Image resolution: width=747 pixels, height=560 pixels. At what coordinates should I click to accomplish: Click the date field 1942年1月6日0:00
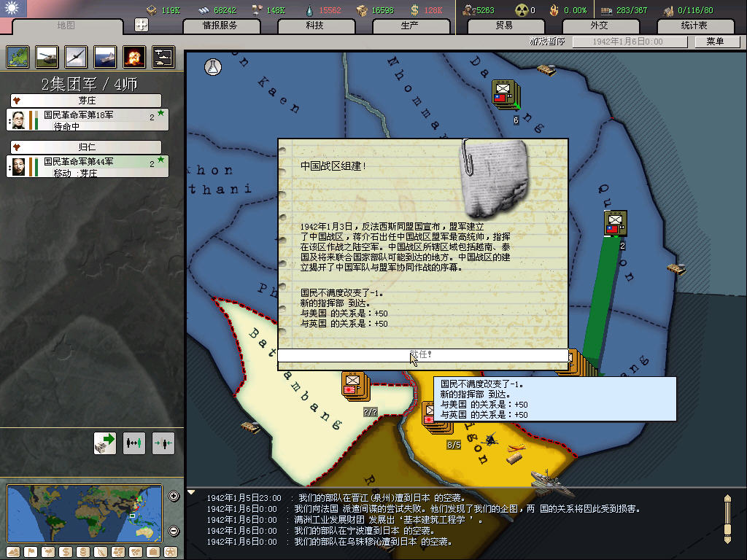pyautogui.click(x=630, y=42)
